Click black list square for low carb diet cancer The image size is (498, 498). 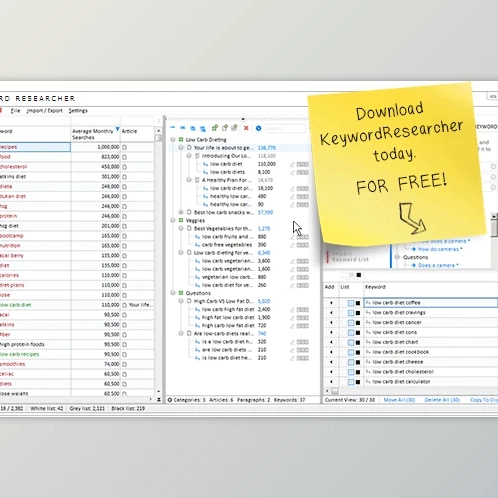tap(358, 322)
